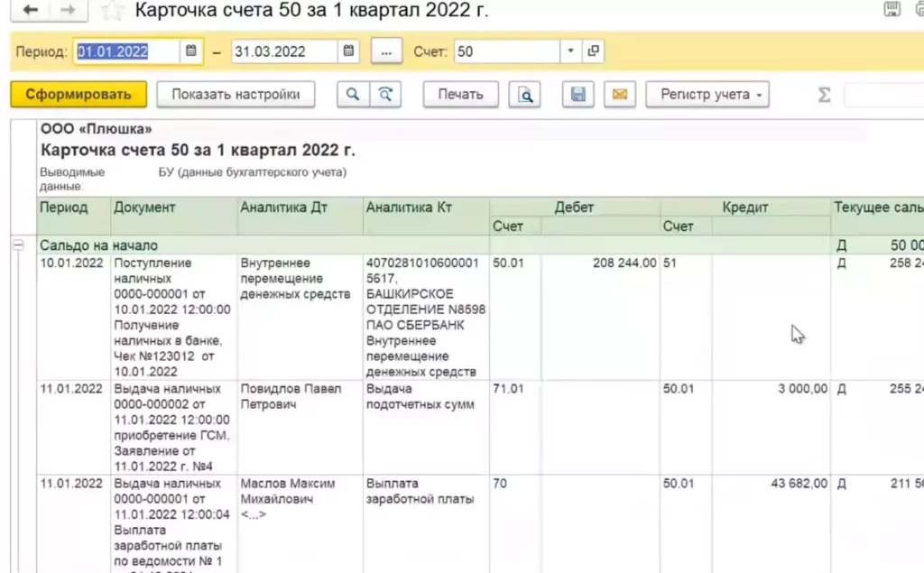Viewport: 924px width, 573px height.
Task: Add report to favorites with star icon
Action: 110,11
